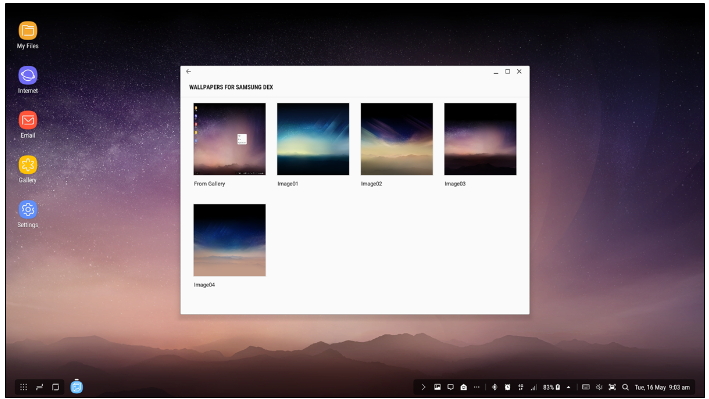Click the Image03 label
This screenshot has height=399, width=709.
click(455, 184)
